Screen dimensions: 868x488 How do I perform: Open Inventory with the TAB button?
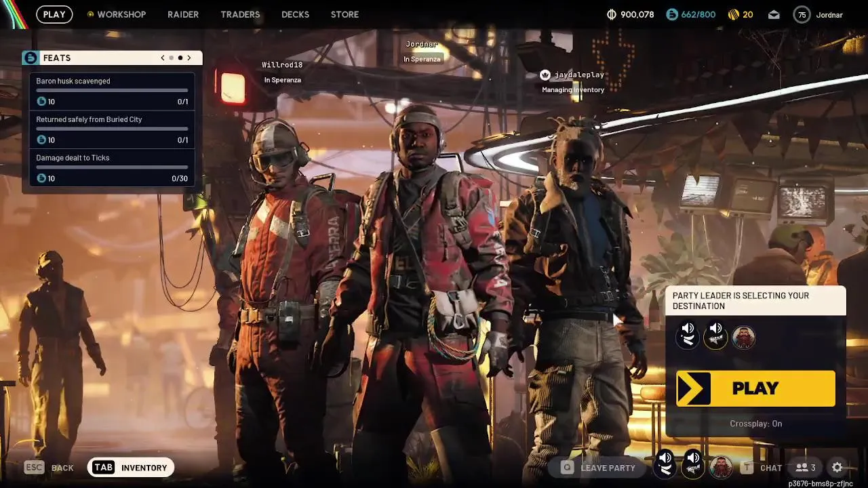tap(131, 468)
